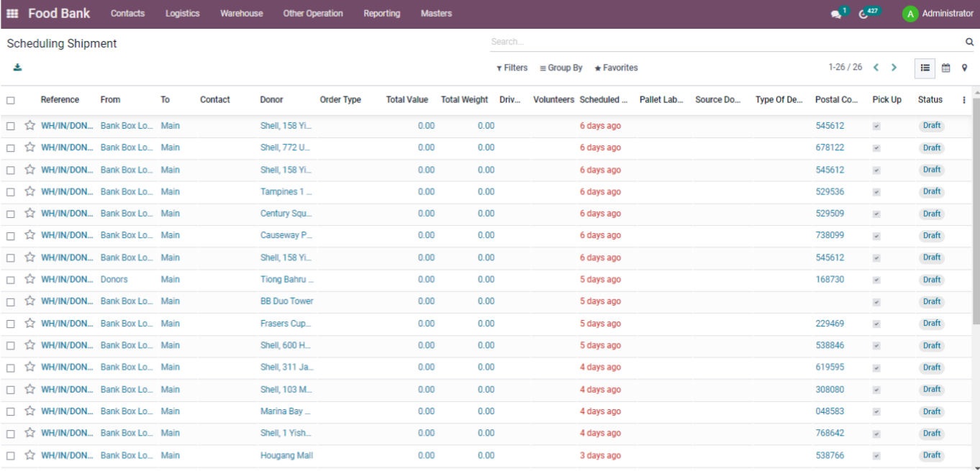Switch to list view icon
This screenshot has height=471, width=980.
tap(925, 68)
